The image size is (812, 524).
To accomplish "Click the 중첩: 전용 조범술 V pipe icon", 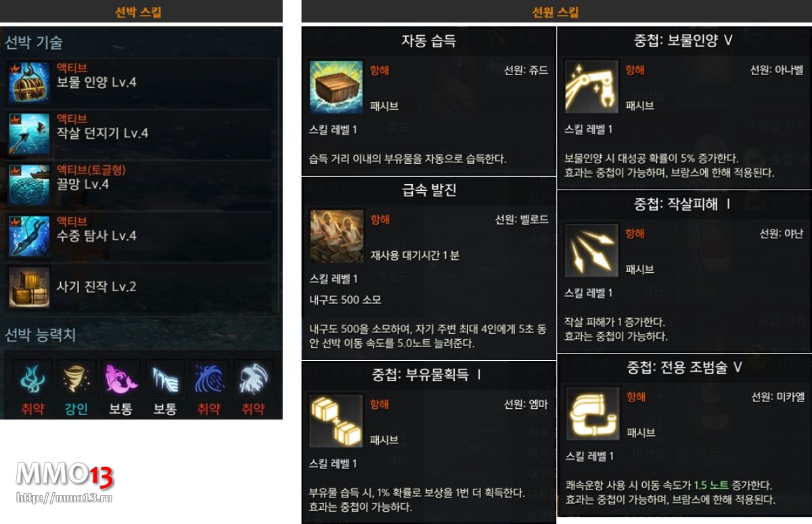I will pyautogui.click(x=592, y=414).
